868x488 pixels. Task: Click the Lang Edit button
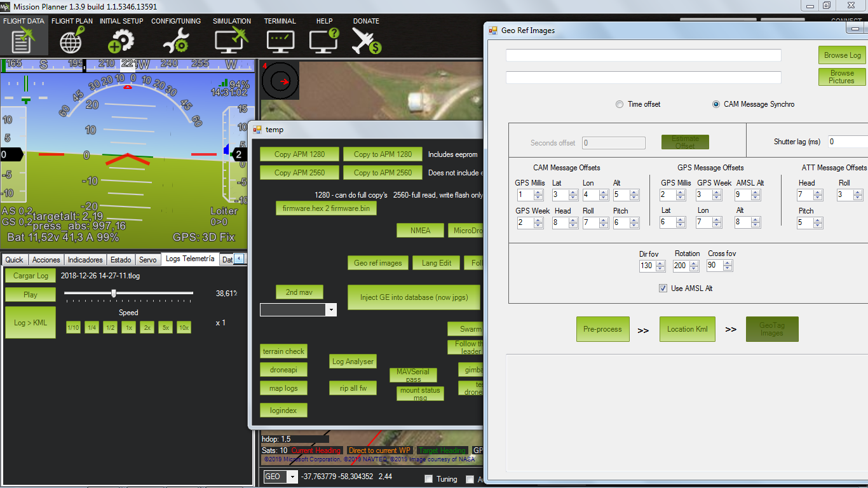pos(437,263)
